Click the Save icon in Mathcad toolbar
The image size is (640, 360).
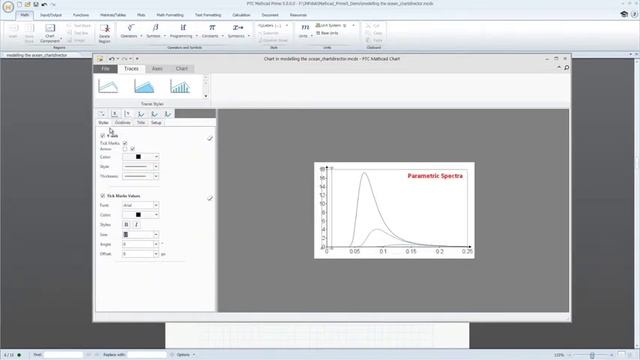click(36, 4)
